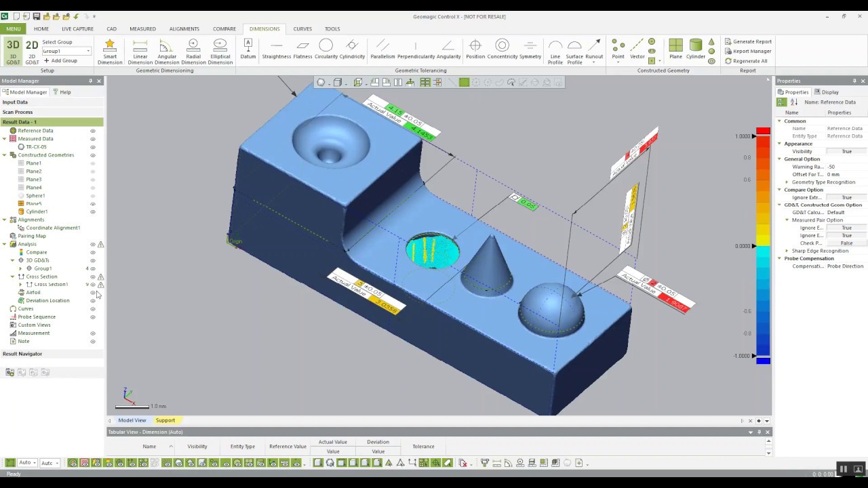Select the Surface Profile tool
868x488 pixels.
coord(574,52)
